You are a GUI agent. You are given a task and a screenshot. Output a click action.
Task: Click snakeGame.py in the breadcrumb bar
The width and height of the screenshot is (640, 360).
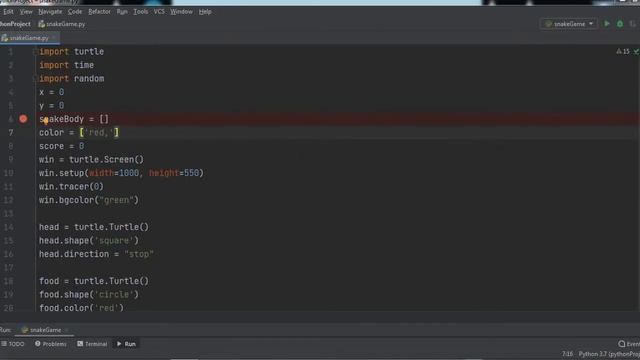coord(62,24)
